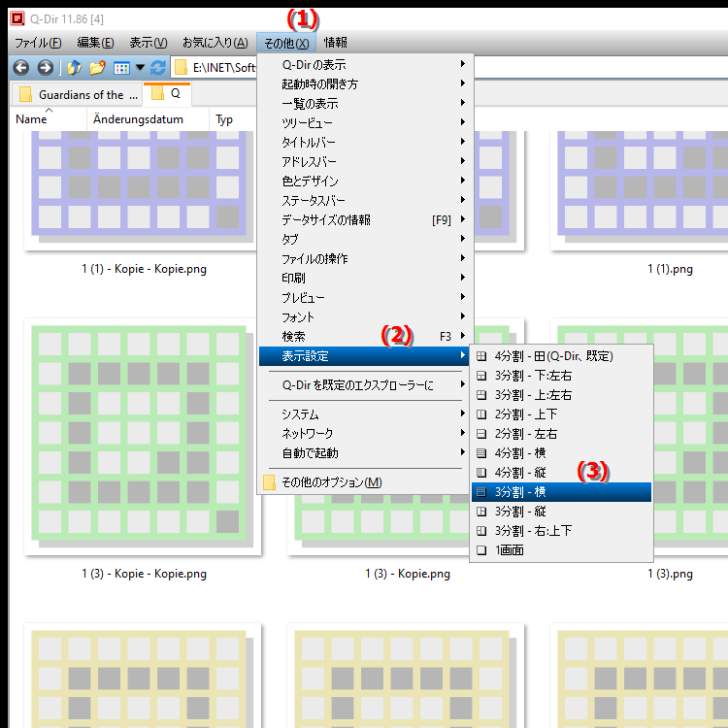Sort by Name column header

[x=48, y=119]
